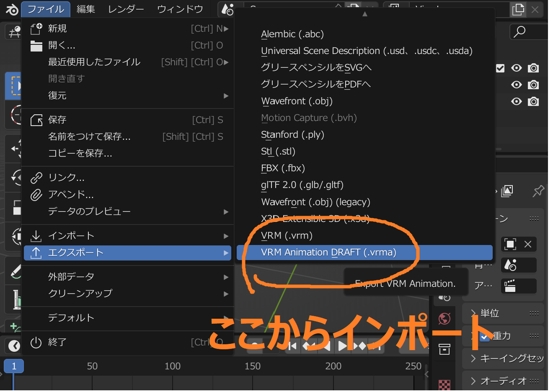Screen dimensions: 553x392
Task: Click the pin icon in properties header
Action: [x=538, y=191]
